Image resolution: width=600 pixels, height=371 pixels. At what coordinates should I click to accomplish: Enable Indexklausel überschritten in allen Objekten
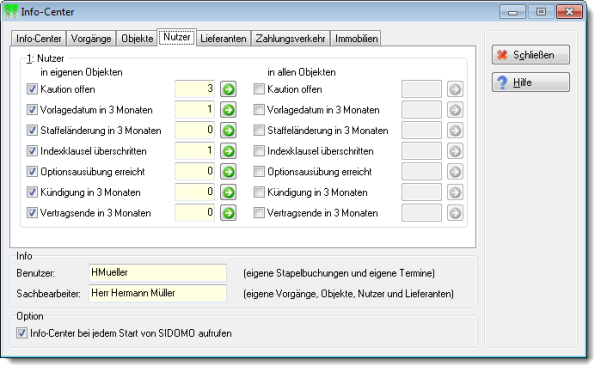tap(259, 151)
